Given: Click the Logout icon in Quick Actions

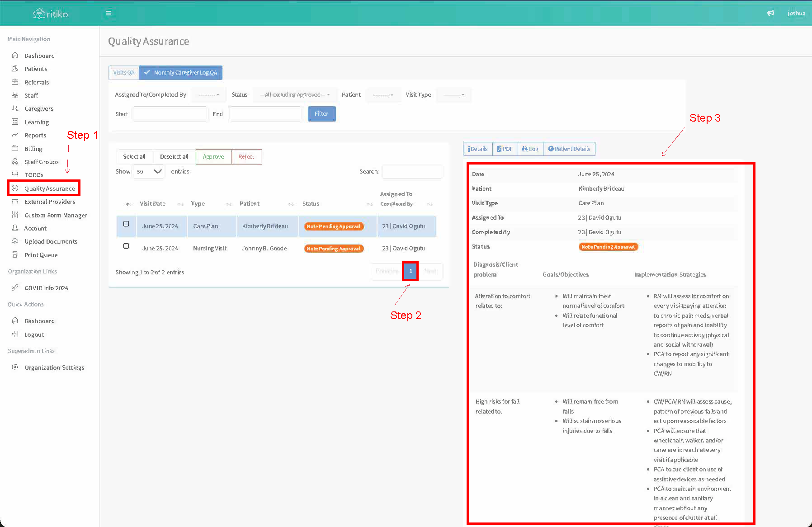Looking at the screenshot, I should tap(15, 334).
